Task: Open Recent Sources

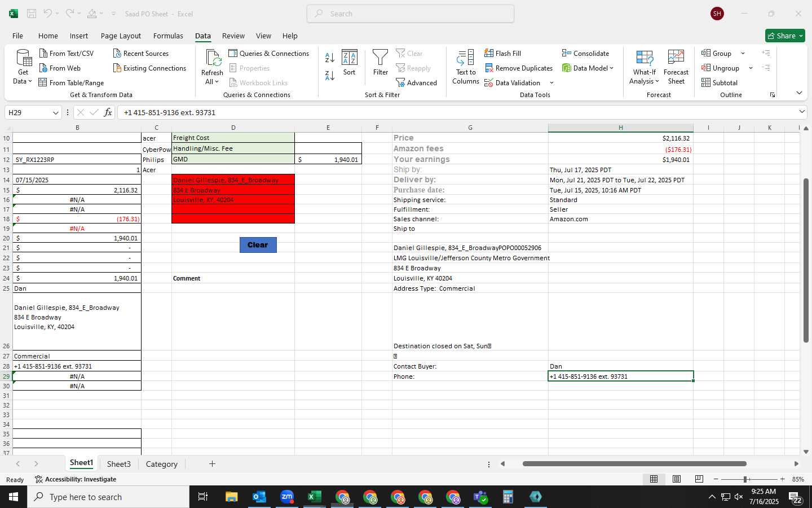Action: 140,53
